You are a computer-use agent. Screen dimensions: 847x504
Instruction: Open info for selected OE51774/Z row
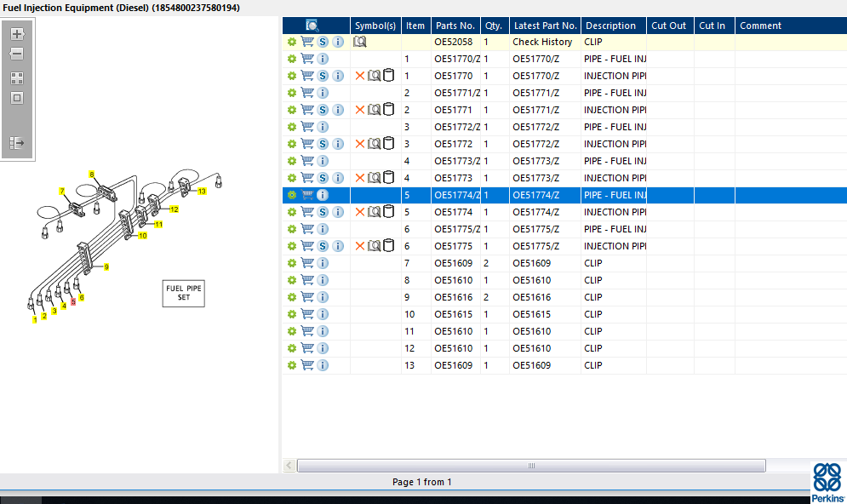pos(323,195)
